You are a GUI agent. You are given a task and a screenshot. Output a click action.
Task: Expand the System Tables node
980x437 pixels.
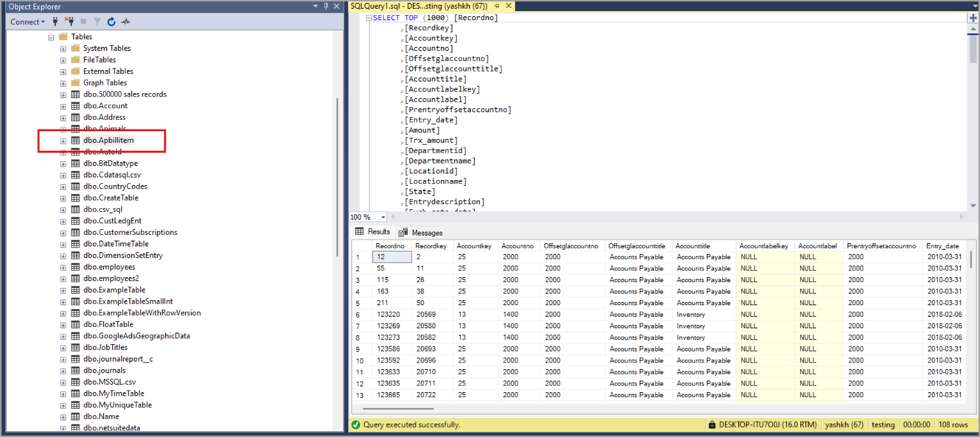62,47
